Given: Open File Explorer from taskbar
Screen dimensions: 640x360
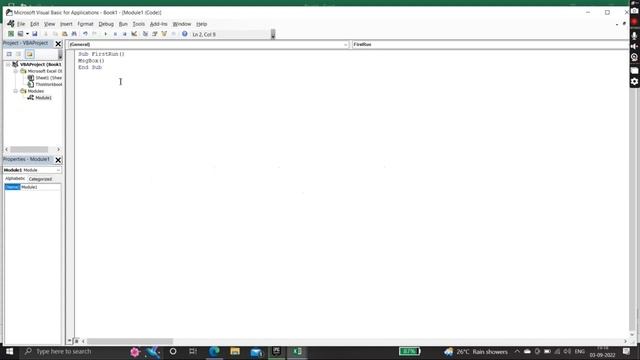Looking at the screenshot, I should click(235, 351).
